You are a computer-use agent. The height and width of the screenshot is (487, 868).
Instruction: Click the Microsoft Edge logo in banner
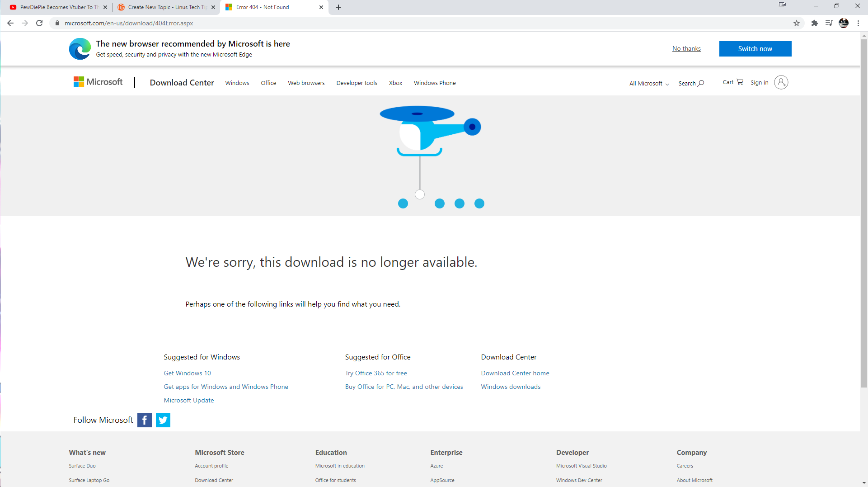80,49
